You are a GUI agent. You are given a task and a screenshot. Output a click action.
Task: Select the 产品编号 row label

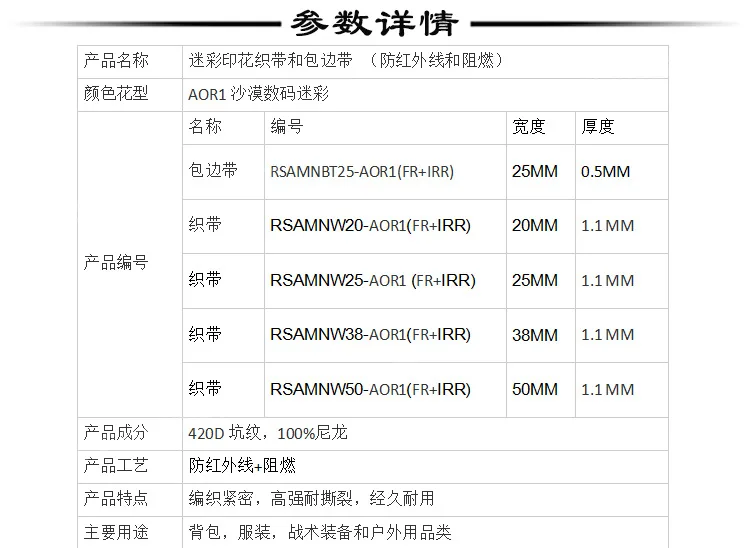(x=116, y=263)
